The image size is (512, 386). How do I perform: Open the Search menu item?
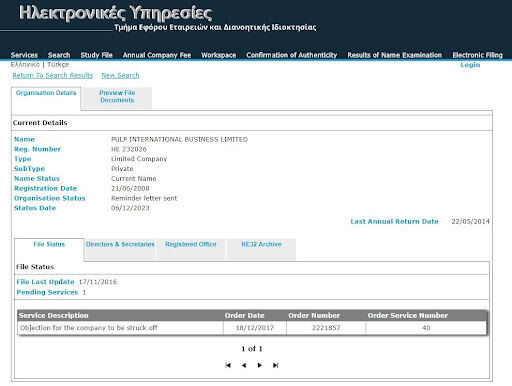coord(59,55)
